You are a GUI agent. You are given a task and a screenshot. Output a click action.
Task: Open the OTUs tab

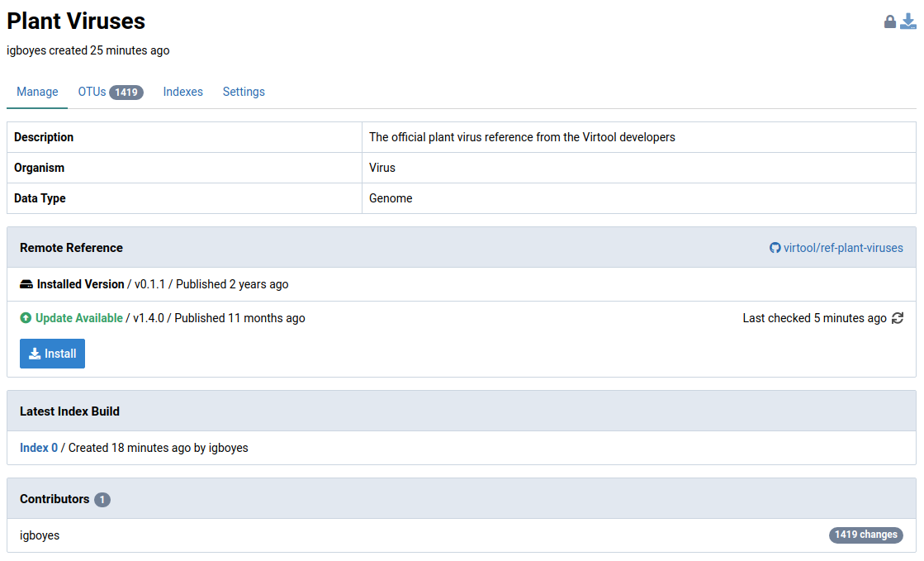[92, 92]
